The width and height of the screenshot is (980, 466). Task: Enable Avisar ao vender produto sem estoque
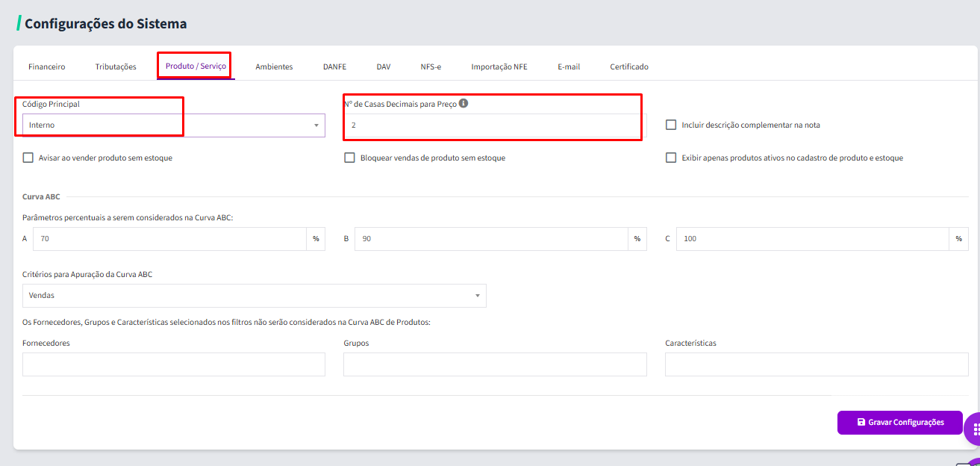[28, 158]
